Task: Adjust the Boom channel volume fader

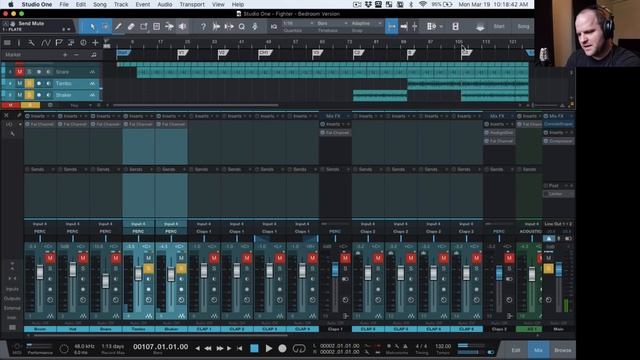Action: click(40, 272)
